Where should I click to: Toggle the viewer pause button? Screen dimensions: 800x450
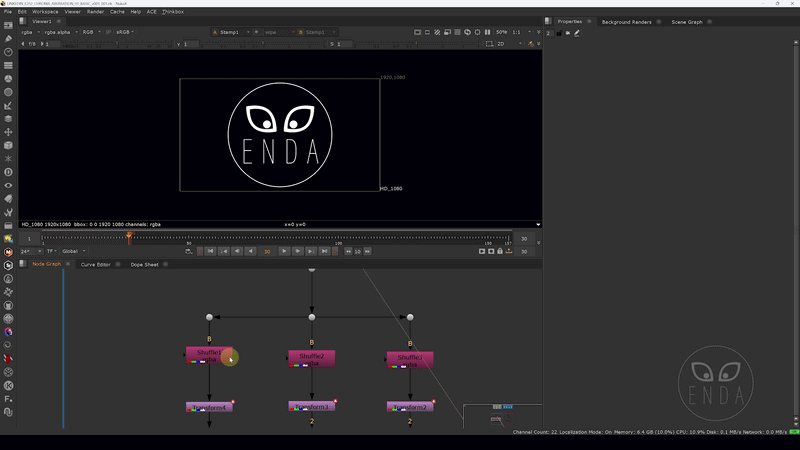(x=487, y=32)
